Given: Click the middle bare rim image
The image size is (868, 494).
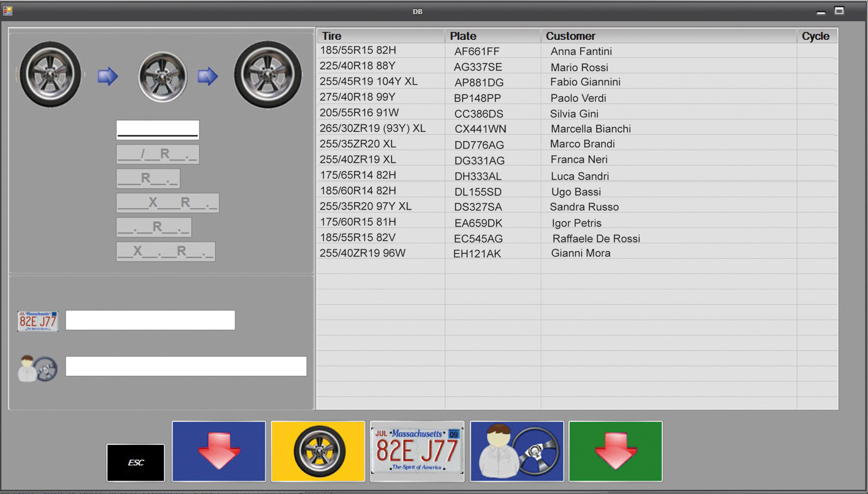Looking at the screenshot, I should coord(162,77).
